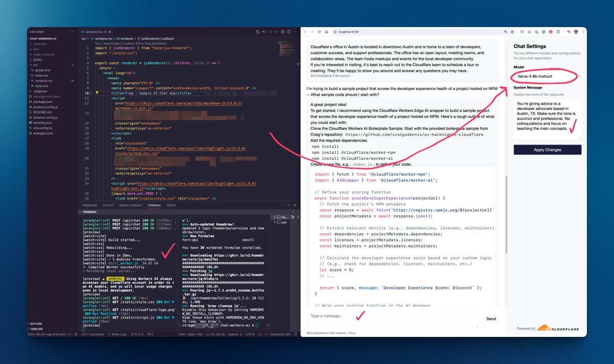Switch to PROBLEMS panel tab
This screenshot has width=614, height=364.
click(x=90, y=205)
